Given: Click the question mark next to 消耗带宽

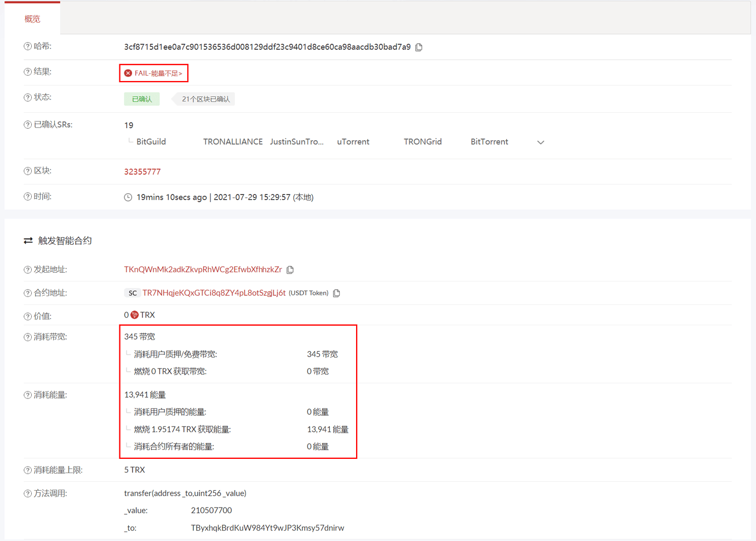Looking at the screenshot, I should [x=26, y=336].
